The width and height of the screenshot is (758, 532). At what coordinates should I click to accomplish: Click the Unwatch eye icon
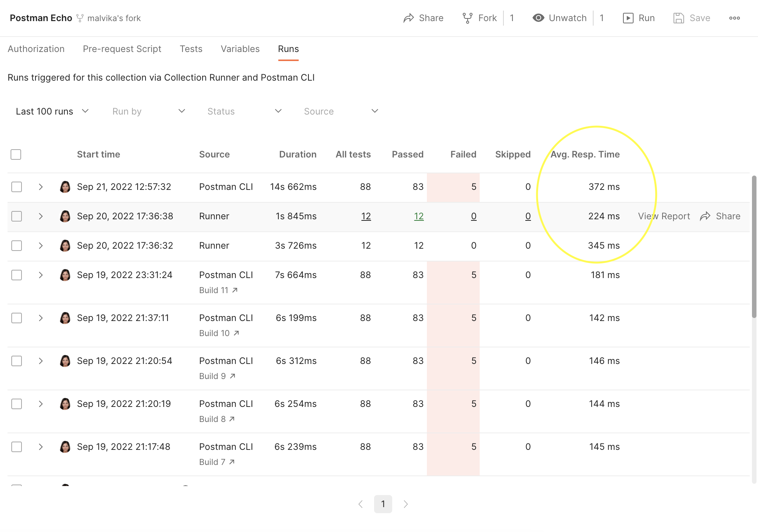point(539,18)
